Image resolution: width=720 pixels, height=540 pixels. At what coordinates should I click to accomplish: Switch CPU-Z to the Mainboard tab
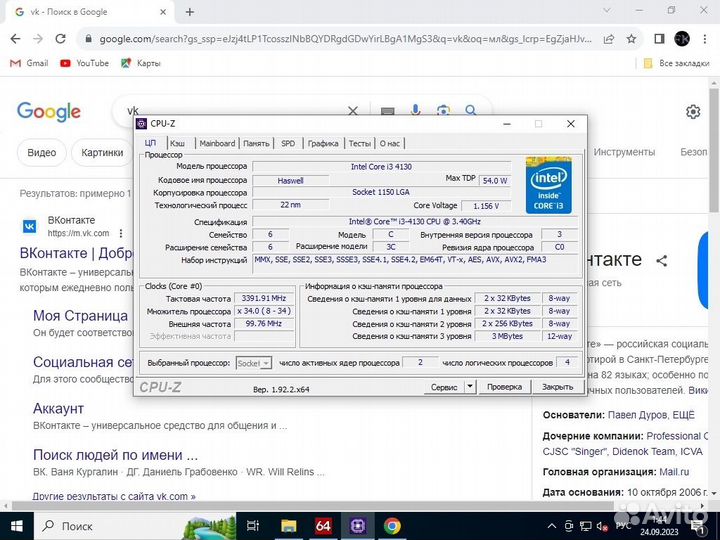217,143
